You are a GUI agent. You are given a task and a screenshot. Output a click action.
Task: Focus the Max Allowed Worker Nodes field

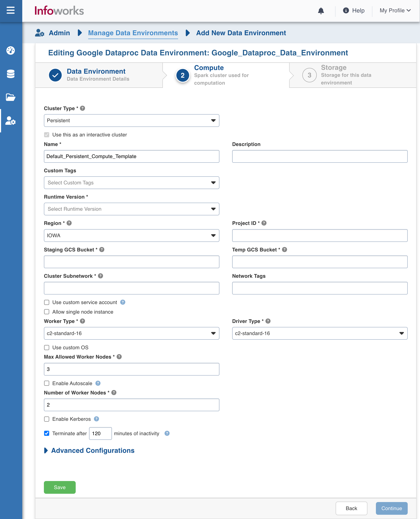click(132, 369)
